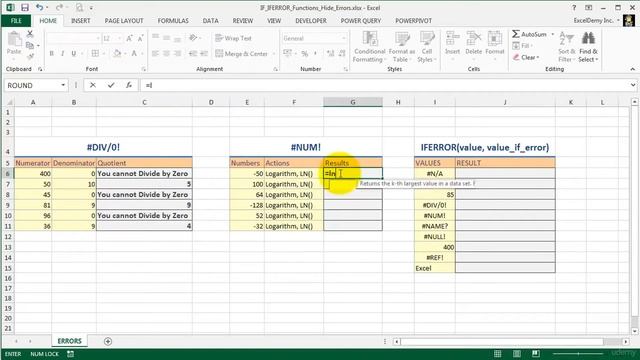Click the Save icon in quick access toolbar
The width and height of the screenshot is (640, 360).
[x=24, y=8]
